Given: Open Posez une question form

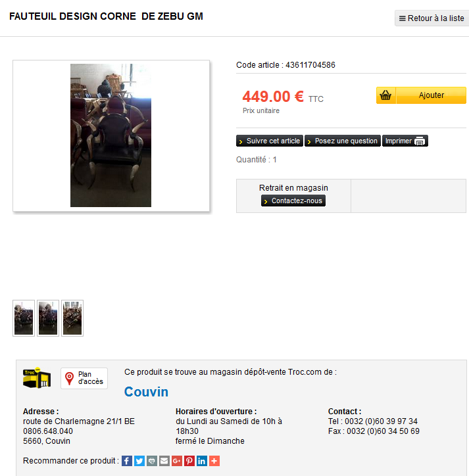Looking at the screenshot, I should (x=343, y=141).
